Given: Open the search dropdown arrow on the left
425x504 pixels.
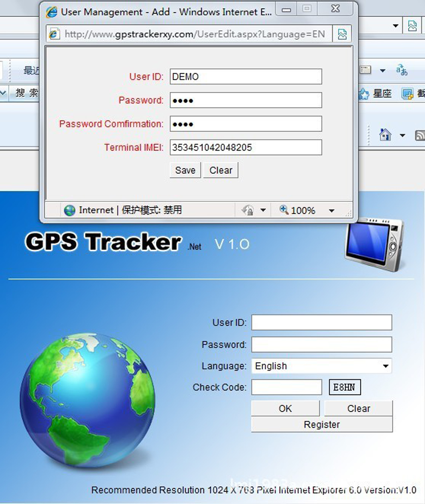Looking at the screenshot, I should [x=3, y=93].
